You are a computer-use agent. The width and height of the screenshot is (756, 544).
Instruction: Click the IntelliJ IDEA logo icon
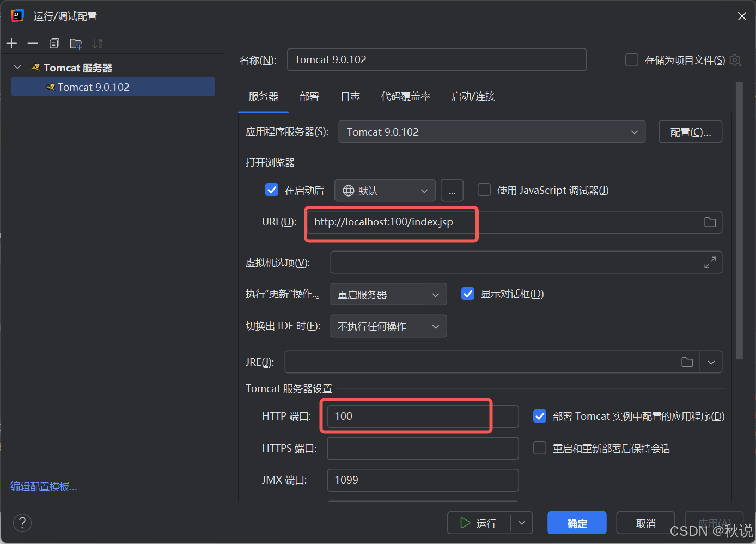click(x=17, y=16)
